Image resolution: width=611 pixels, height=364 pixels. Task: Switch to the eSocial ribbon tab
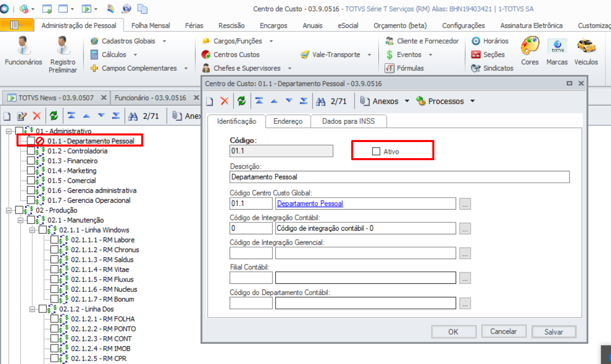tap(348, 26)
